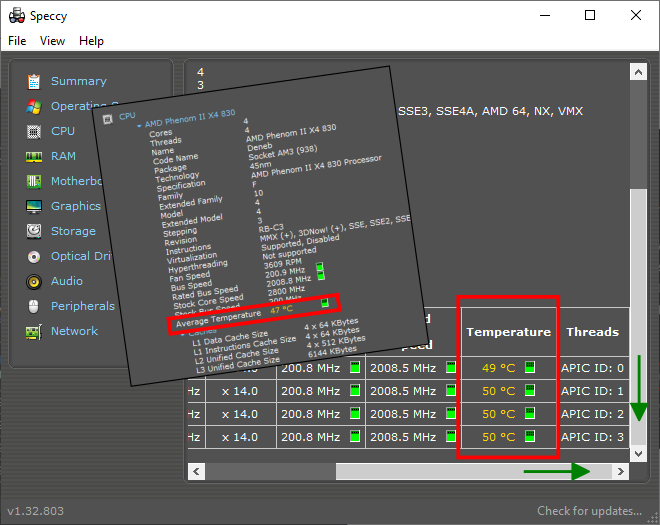The width and height of the screenshot is (660, 525).
Task: Select the Summary section label
Action: click(78, 81)
